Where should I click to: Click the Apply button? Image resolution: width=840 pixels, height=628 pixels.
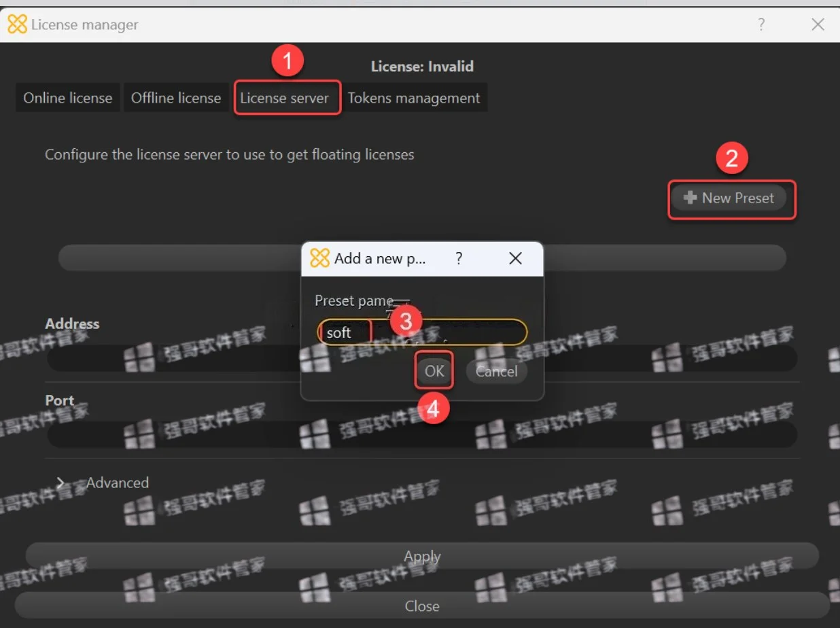point(422,556)
